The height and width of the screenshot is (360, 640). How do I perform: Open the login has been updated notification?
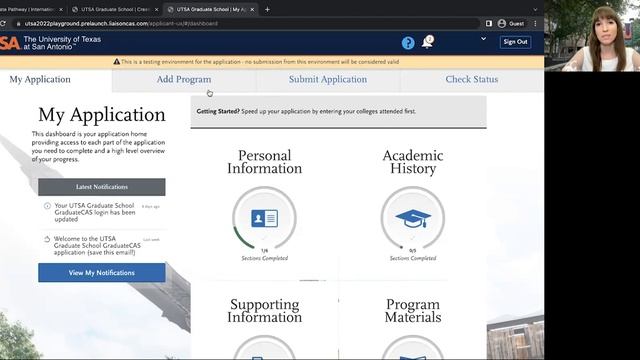[95, 212]
